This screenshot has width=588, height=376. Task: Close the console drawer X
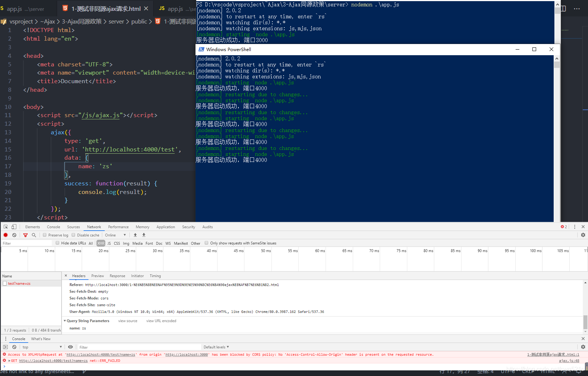coord(583,339)
